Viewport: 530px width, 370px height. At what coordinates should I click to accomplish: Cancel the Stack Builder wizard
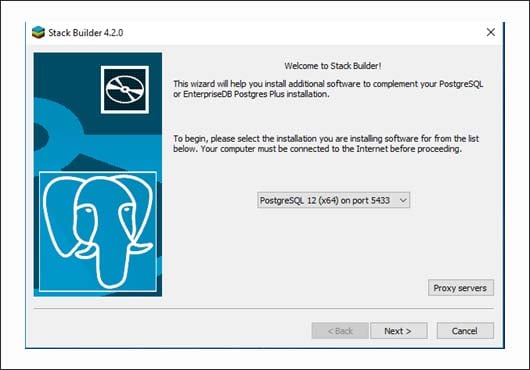coord(465,331)
